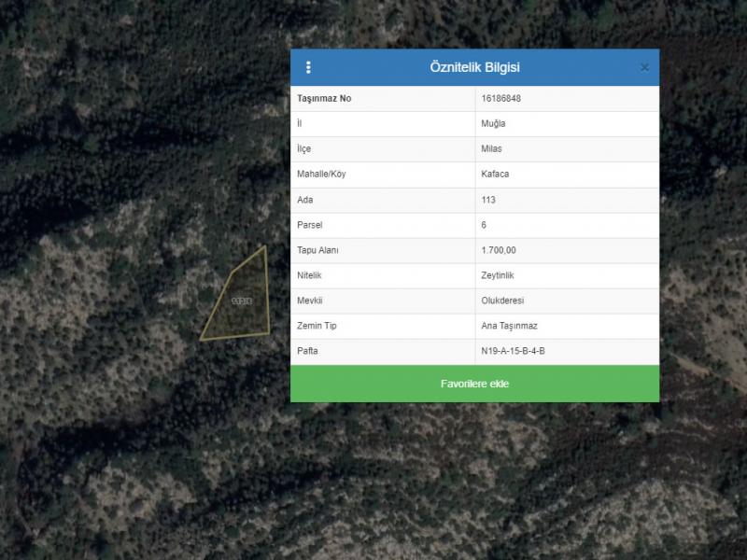Select the Ana Taşınmaz value
The image size is (747, 560).
[x=509, y=326]
